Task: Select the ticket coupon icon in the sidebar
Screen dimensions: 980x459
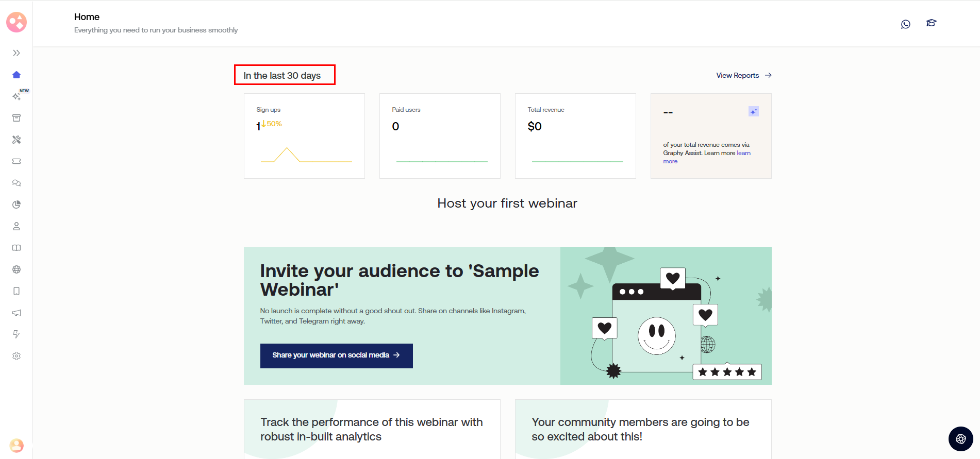Action: click(16, 161)
